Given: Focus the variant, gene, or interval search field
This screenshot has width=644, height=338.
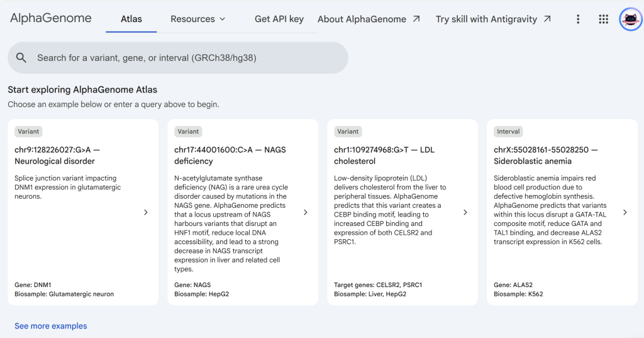Looking at the screenshot, I should 178,58.
